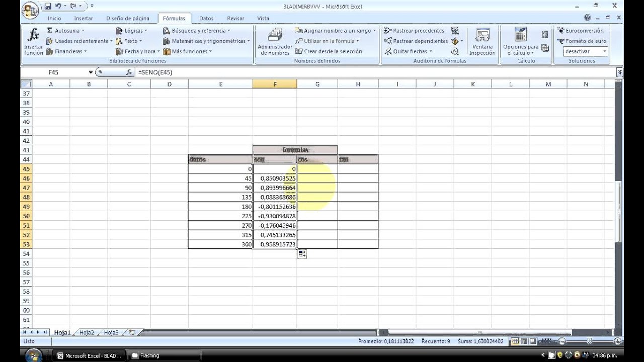The height and width of the screenshot is (362, 644).
Task: Switch to the Insertar tab
Action: click(x=84, y=19)
